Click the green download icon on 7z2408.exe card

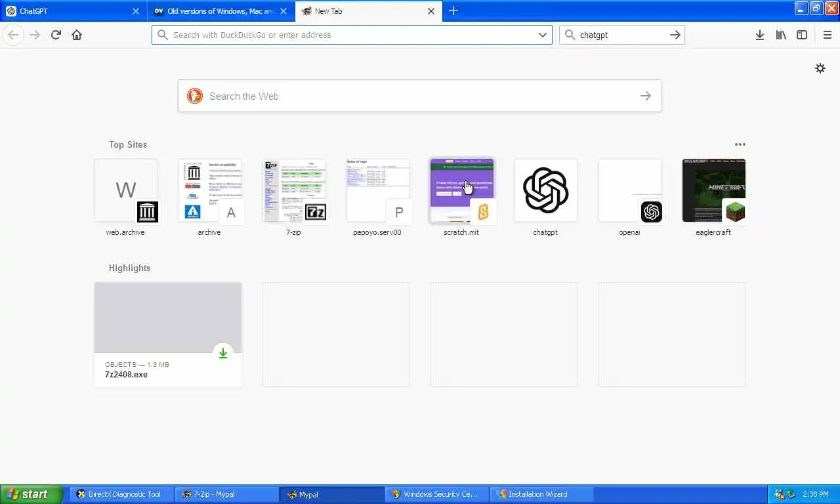coord(223,353)
